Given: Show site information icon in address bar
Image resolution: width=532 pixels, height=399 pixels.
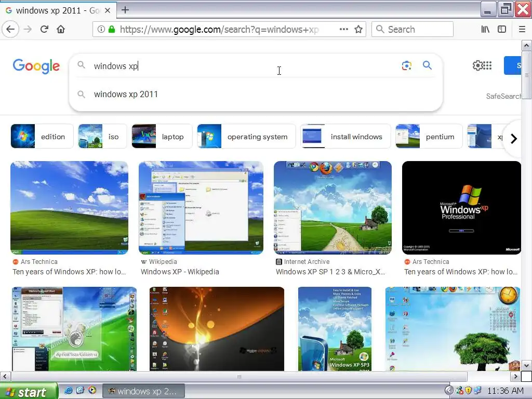Looking at the screenshot, I should click(x=101, y=29).
